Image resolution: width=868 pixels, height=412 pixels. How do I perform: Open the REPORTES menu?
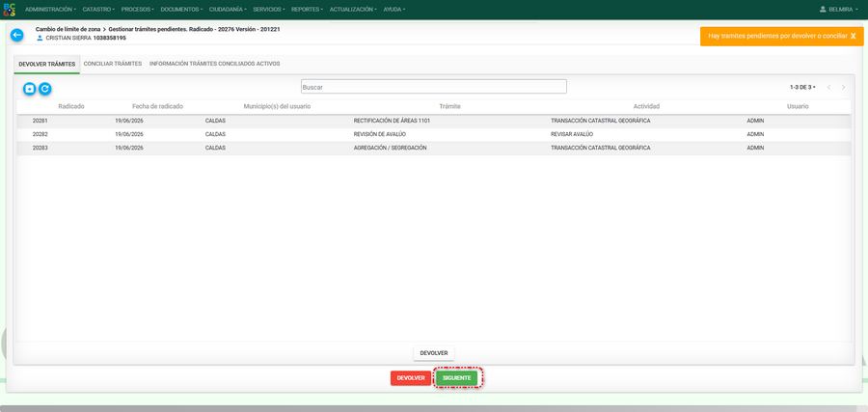(308, 10)
